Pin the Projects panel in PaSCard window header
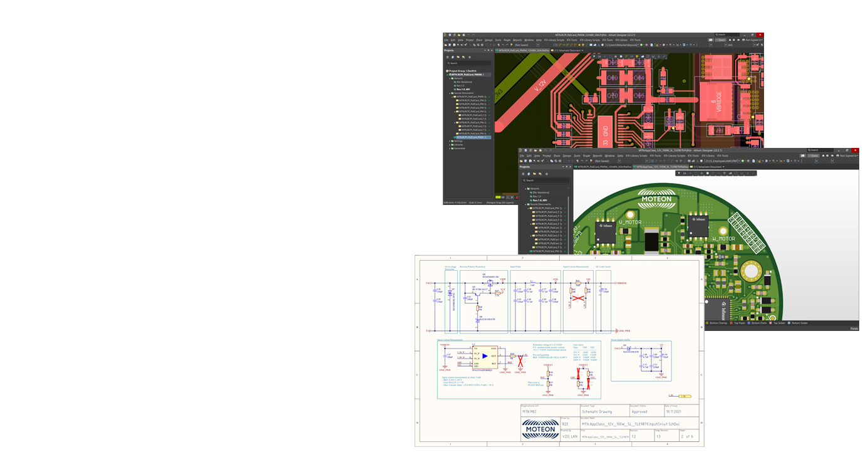Screen dimensions: 868x472 [488, 50]
